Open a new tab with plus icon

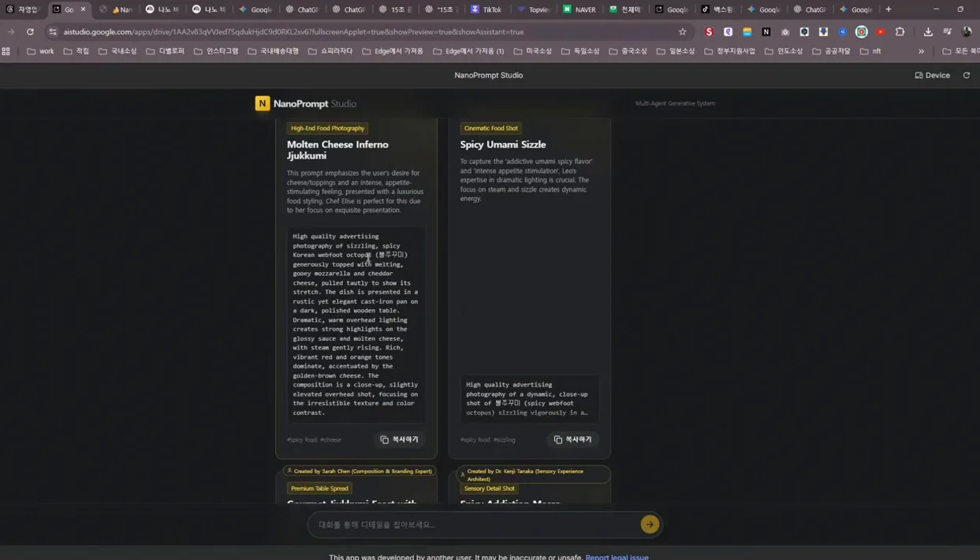coord(889,9)
